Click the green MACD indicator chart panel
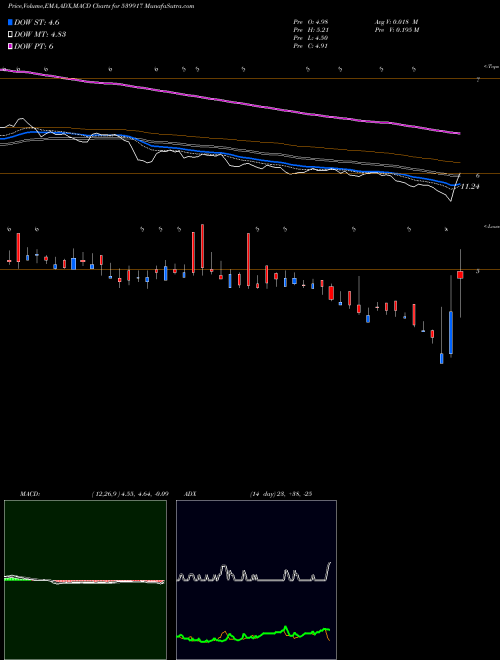 pyautogui.click(x=85, y=580)
